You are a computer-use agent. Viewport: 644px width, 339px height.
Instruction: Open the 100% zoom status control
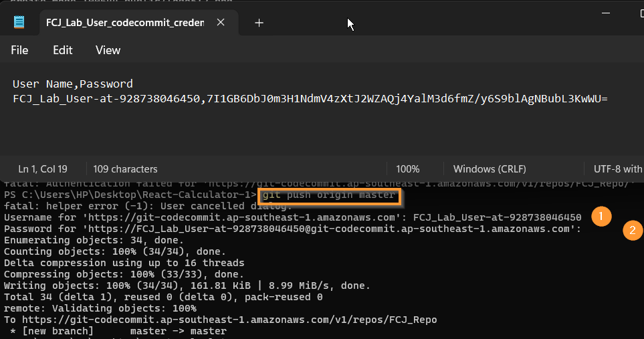coord(407,169)
